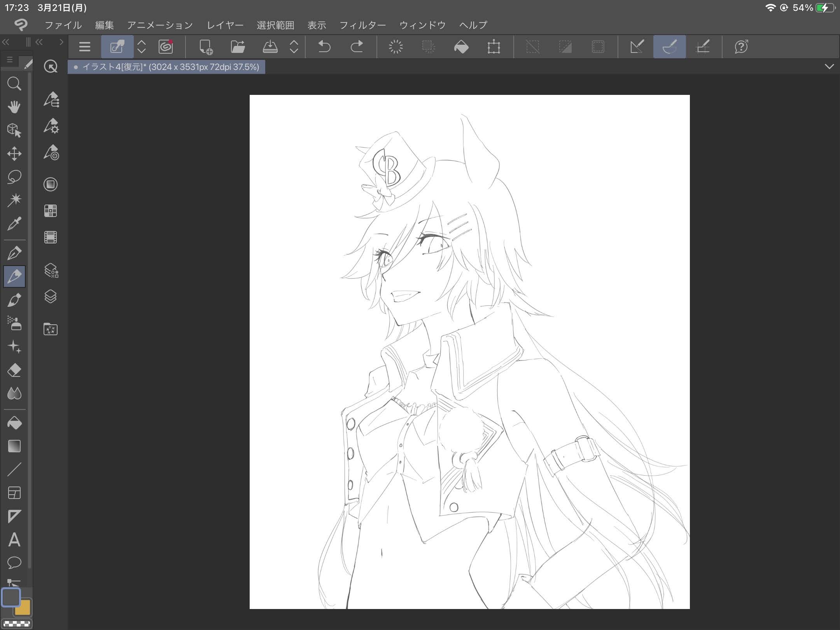This screenshot has height=630, width=840.
Task: Open the Tool Property palette icon
Action: (x=51, y=126)
